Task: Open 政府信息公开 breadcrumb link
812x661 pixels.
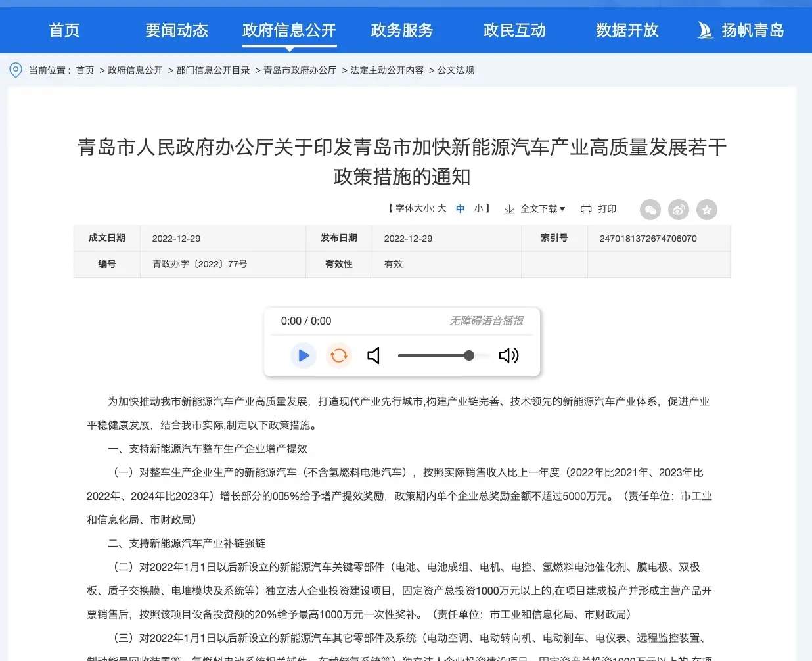Action: pos(135,70)
